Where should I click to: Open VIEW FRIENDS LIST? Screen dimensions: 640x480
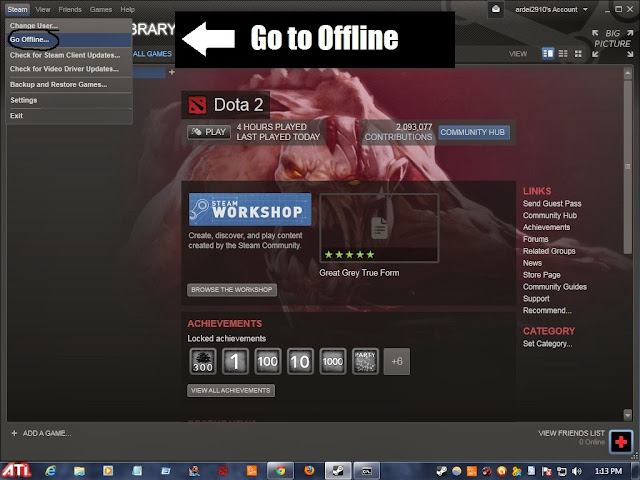click(x=571, y=433)
